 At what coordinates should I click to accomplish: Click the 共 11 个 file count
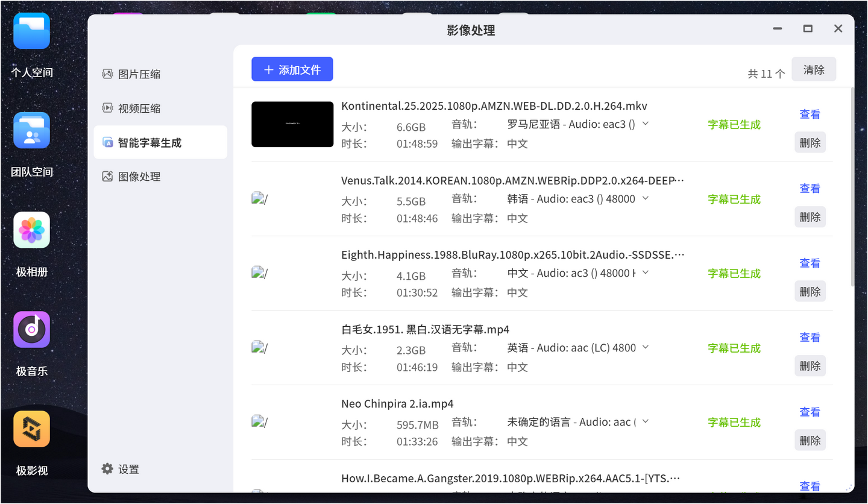[766, 74]
